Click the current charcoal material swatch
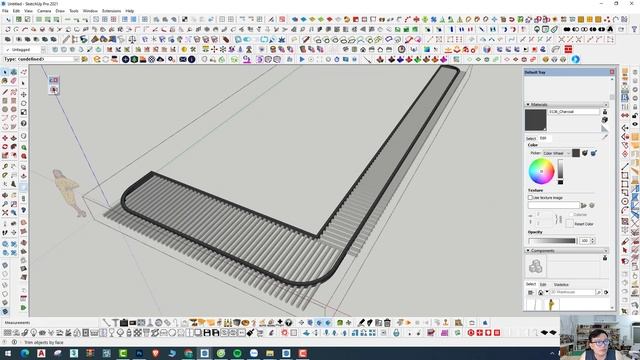 click(536, 120)
